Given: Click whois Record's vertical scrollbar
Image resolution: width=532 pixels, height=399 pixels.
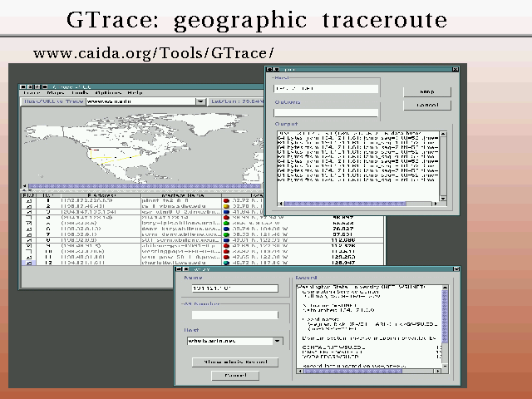Looking at the screenshot, I should [x=445, y=316].
